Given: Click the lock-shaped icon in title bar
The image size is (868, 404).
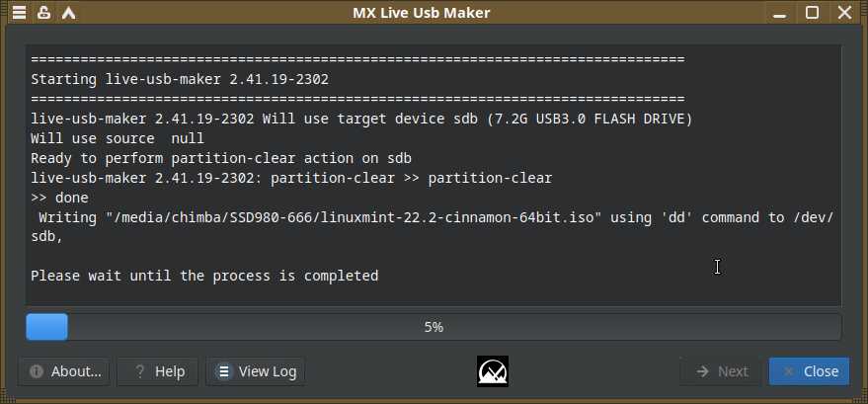Looking at the screenshot, I should click(x=43, y=13).
